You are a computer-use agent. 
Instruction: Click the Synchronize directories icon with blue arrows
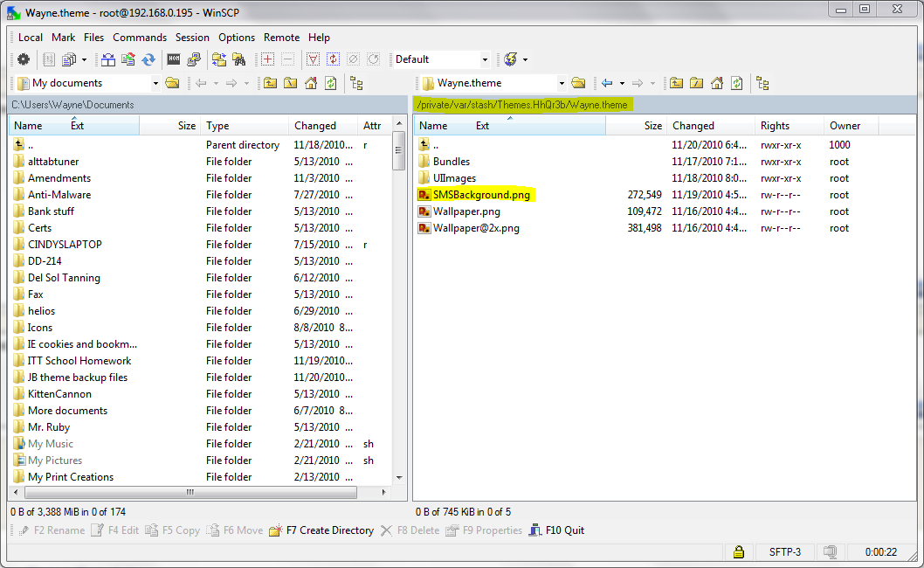click(x=148, y=59)
